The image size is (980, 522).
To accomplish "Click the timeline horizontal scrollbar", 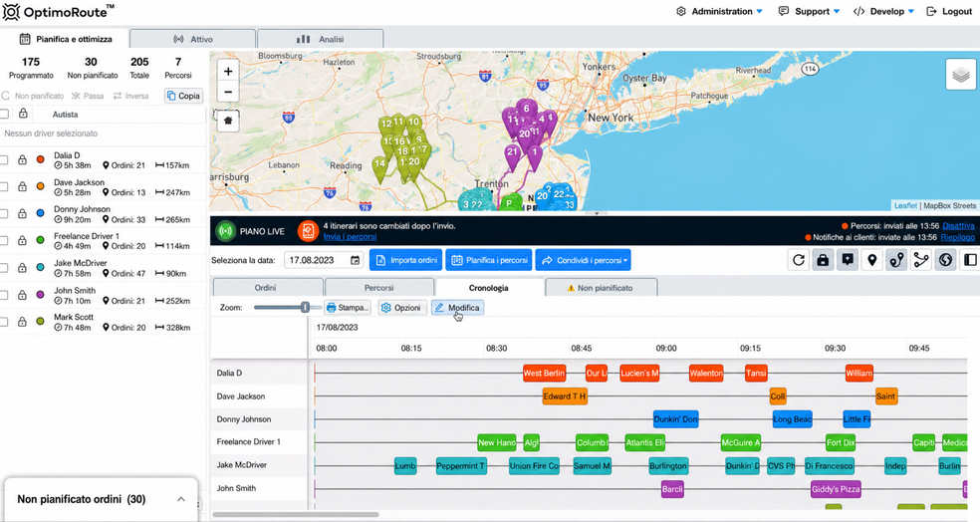I will [x=296, y=515].
